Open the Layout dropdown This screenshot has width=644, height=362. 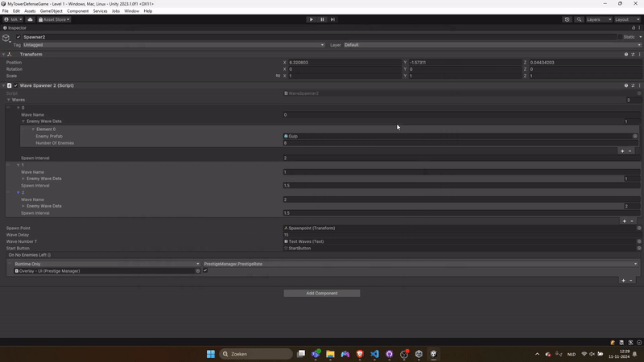pyautogui.click(x=627, y=19)
